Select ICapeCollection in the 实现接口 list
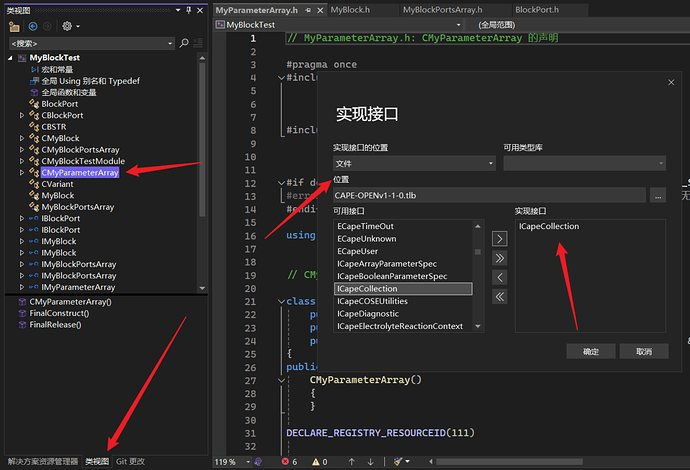Viewport: 690px width, 470px height. [x=549, y=226]
